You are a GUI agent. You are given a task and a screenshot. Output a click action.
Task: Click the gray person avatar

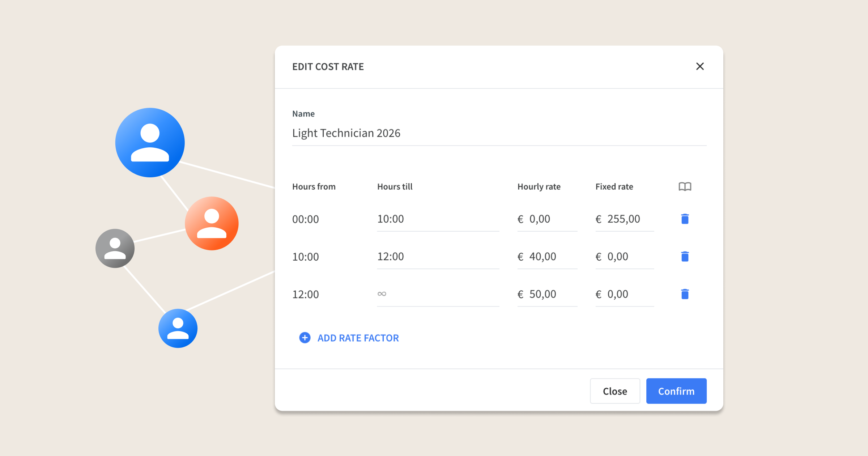click(115, 248)
